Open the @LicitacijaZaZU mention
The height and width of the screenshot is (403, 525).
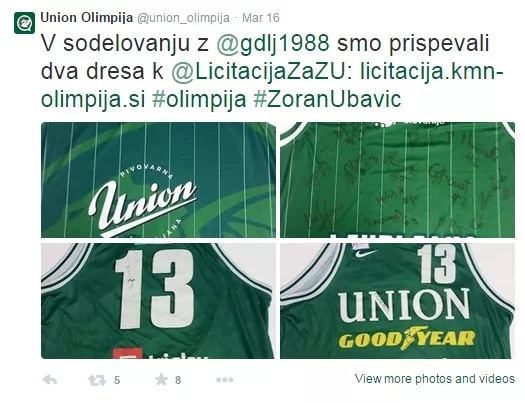[x=258, y=71]
